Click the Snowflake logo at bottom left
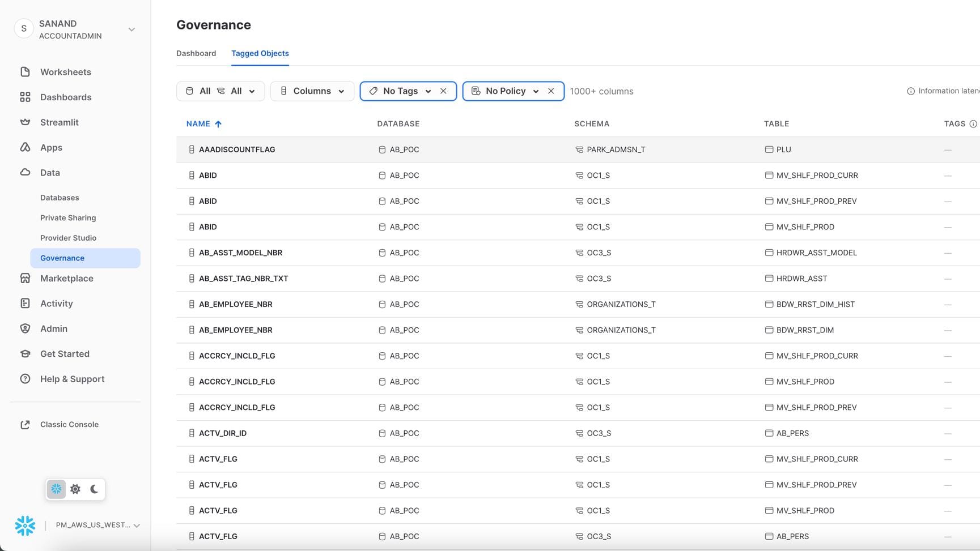This screenshot has height=551, width=980. [x=25, y=526]
